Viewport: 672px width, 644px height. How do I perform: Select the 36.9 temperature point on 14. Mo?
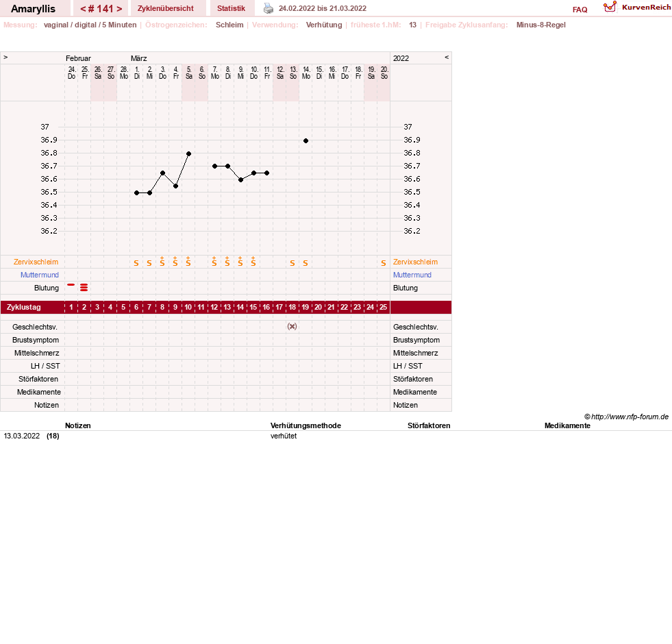click(x=306, y=140)
